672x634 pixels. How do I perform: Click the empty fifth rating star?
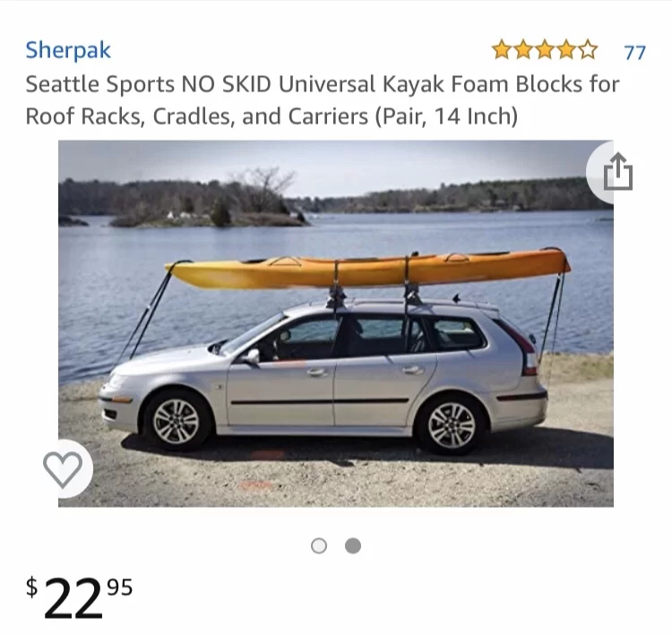pos(588,49)
